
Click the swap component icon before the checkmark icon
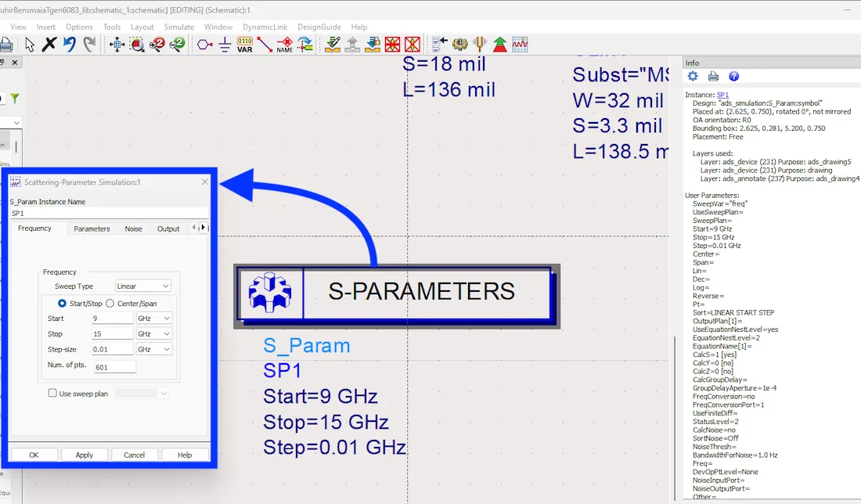(x=304, y=45)
